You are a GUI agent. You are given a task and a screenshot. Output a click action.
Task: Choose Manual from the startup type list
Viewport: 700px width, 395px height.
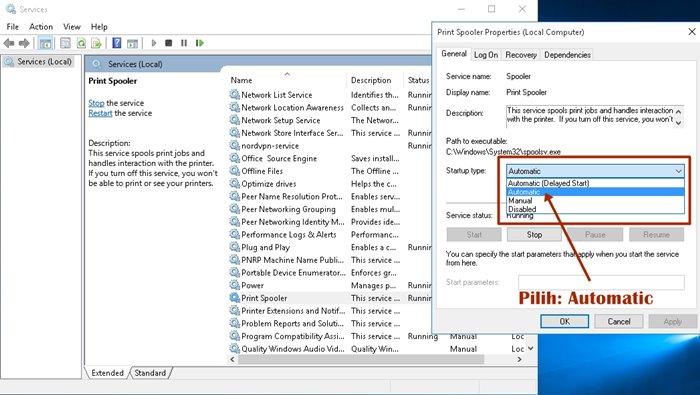pyautogui.click(x=595, y=200)
